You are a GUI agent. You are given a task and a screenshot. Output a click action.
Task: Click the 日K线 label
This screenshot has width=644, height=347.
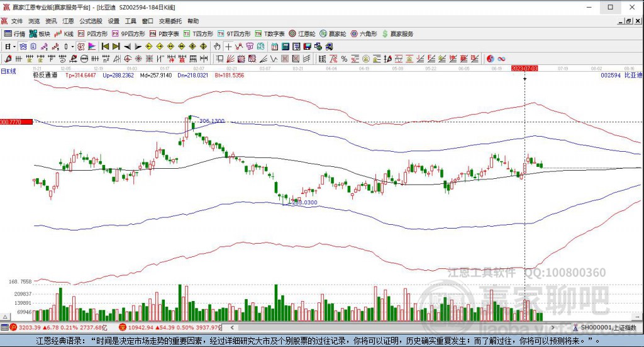pos(8,71)
